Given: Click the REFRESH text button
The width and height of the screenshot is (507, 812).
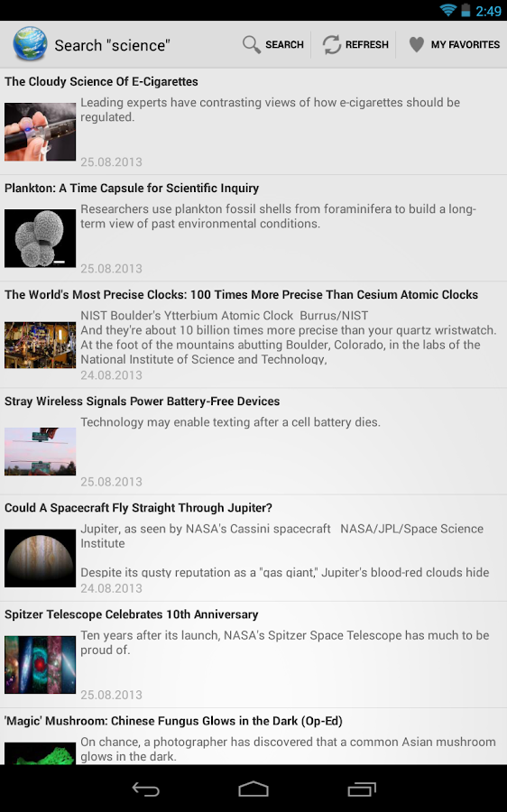Looking at the screenshot, I should [x=366, y=44].
